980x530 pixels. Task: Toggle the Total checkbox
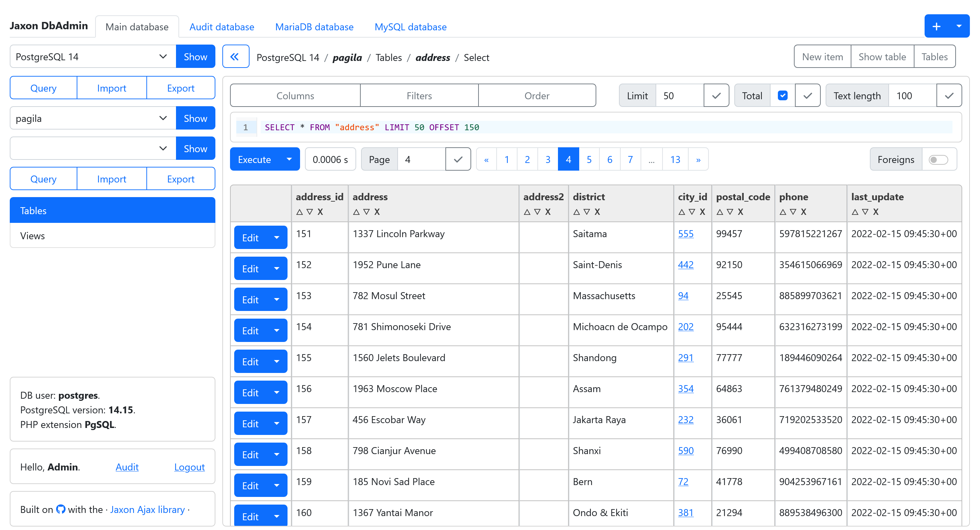tap(782, 95)
